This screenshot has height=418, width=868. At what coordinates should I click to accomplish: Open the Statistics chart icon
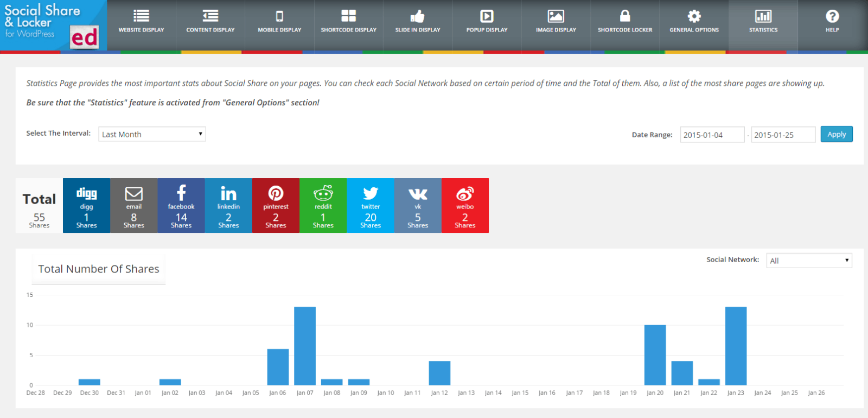(x=763, y=16)
